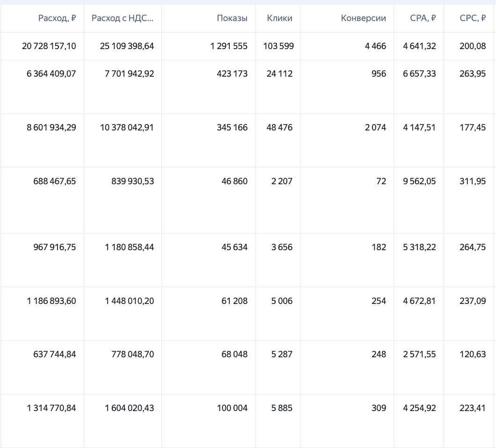
Task: Sort by the Расход, ₽ column header
Action: 57,18
